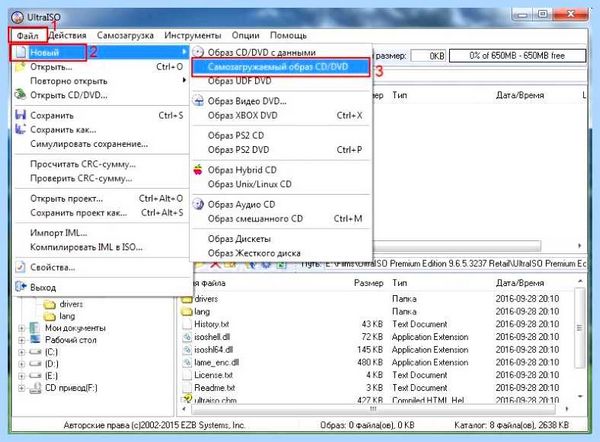The width and height of the screenshot is (600, 442).
Task: Click the disc icon beside Образ CD/DVD с данными
Action: [x=198, y=52]
